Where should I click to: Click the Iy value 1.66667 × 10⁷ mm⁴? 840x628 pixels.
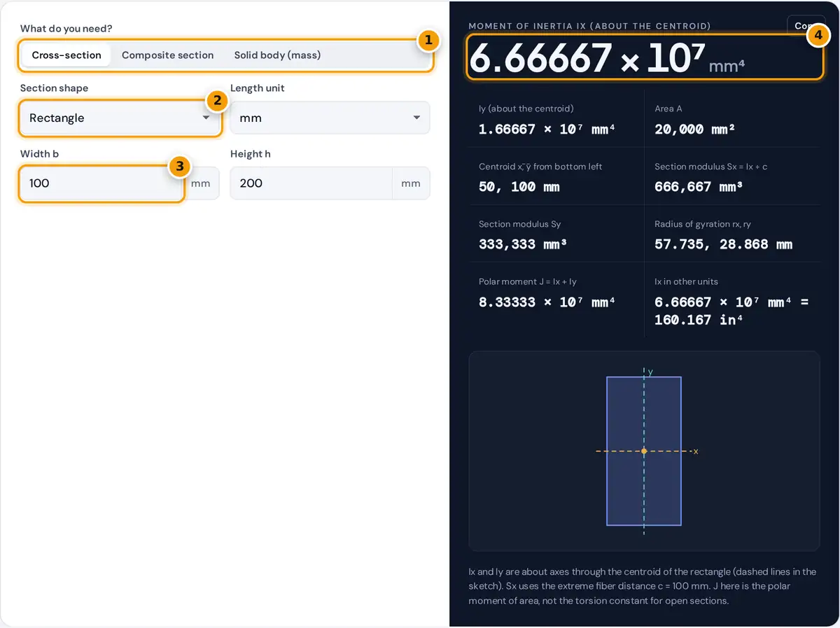[547, 130]
